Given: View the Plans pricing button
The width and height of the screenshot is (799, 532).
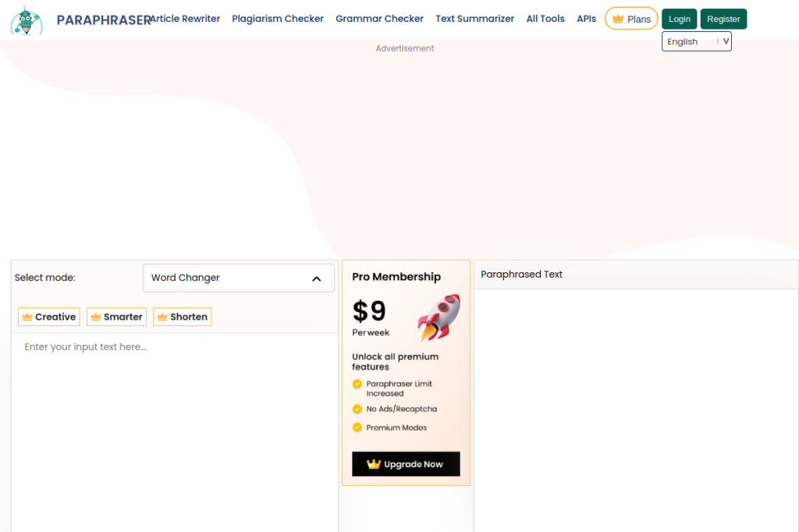Looking at the screenshot, I should coord(631,19).
